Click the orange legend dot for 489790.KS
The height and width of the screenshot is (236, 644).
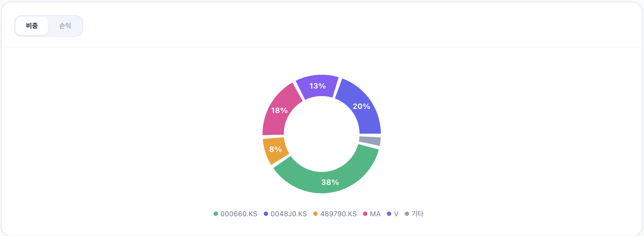(x=315, y=214)
